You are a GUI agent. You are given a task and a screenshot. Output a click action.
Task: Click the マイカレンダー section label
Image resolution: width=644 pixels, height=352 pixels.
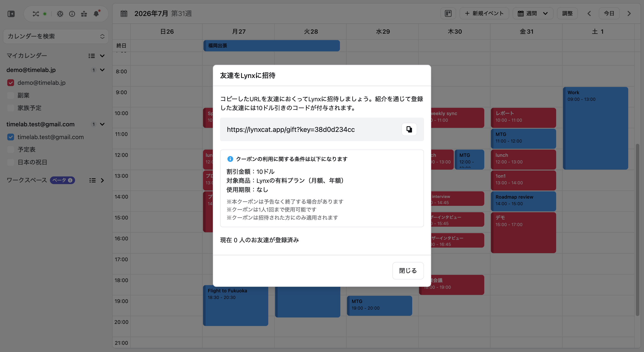click(x=27, y=56)
